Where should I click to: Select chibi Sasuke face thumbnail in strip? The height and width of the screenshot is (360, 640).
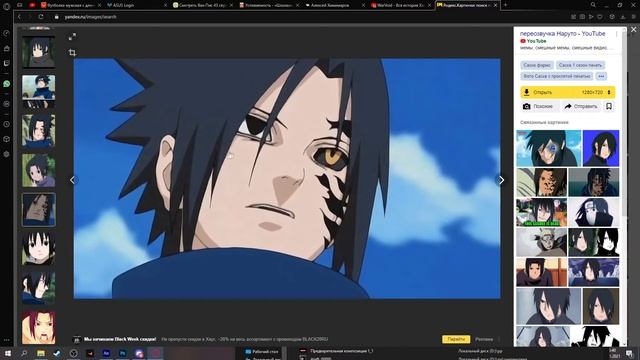pos(38,249)
